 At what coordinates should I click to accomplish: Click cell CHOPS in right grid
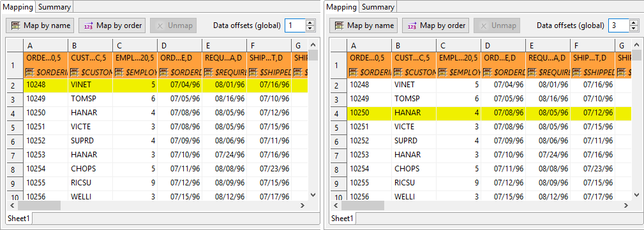pyautogui.click(x=414, y=169)
